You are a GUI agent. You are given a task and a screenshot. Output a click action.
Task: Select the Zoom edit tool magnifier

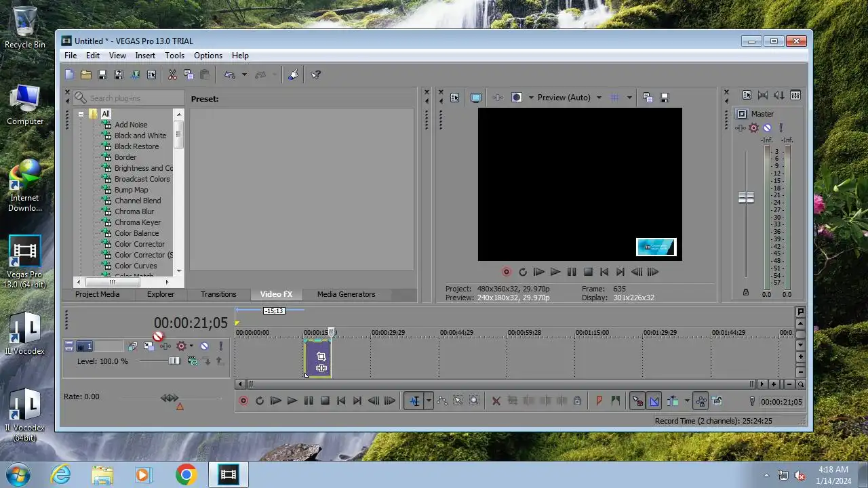pyautogui.click(x=475, y=401)
